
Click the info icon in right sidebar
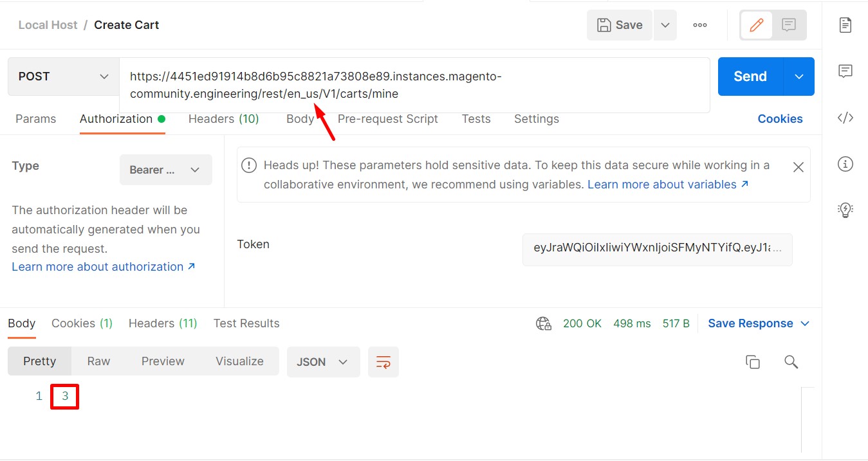tap(844, 164)
